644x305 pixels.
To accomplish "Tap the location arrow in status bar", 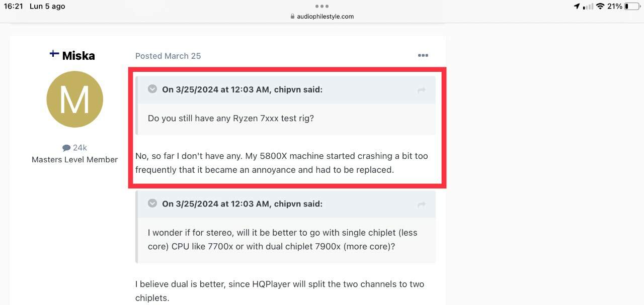I will 577,7.
